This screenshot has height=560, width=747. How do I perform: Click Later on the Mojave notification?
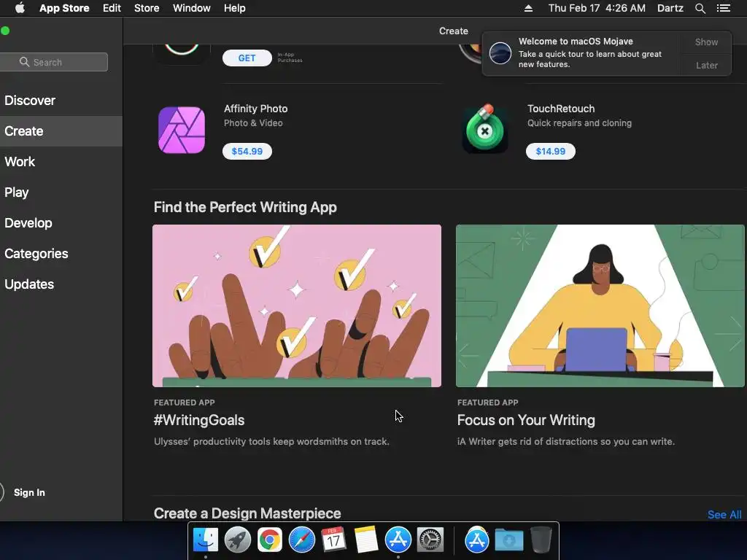[706, 65]
